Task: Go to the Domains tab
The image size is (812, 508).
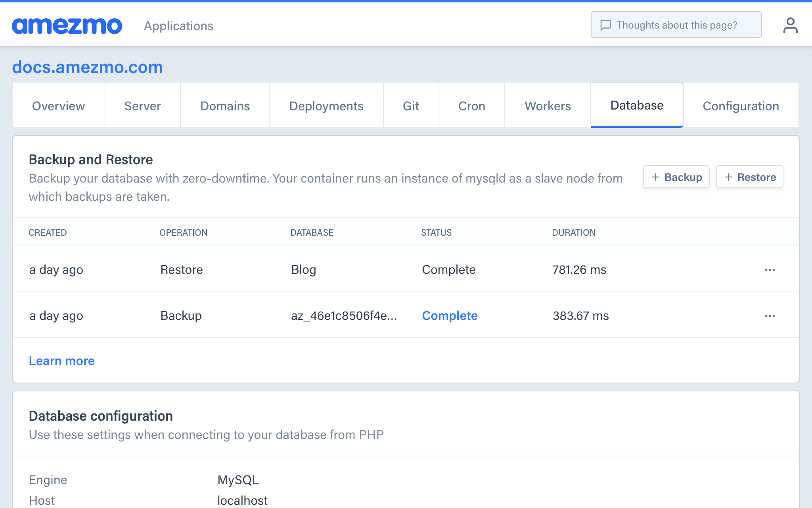Action: coord(225,106)
